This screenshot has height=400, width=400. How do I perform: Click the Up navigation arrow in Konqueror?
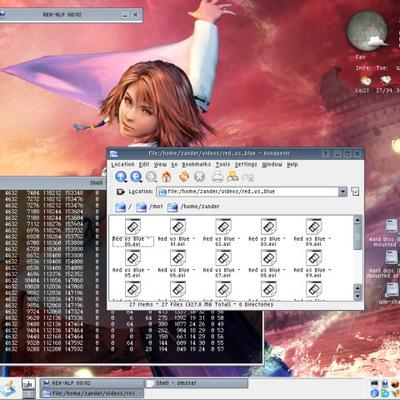point(121,177)
